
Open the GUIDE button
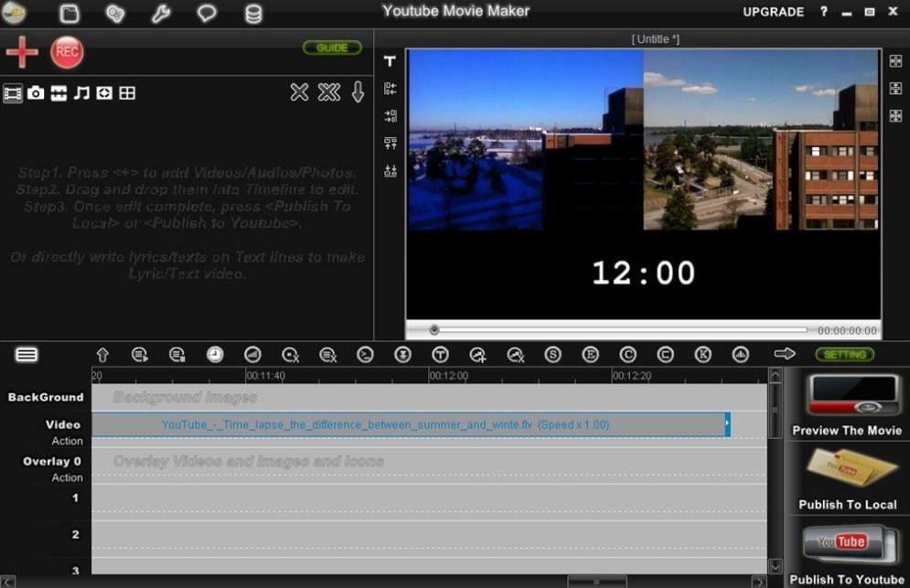pos(332,48)
